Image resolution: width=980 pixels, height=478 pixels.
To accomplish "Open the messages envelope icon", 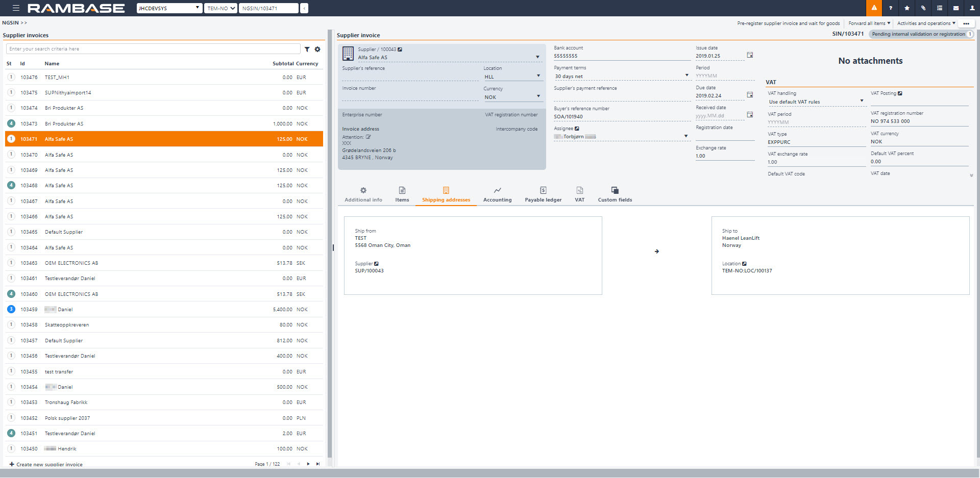I will 956,8.
